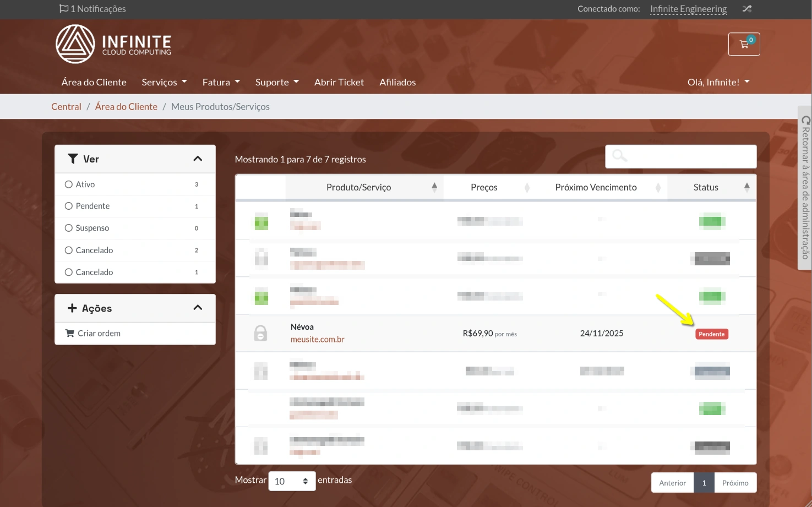Image resolution: width=812 pixels, height=507 pixels.
Task: Open the Suporte menu
Action: tap(277, 82)
